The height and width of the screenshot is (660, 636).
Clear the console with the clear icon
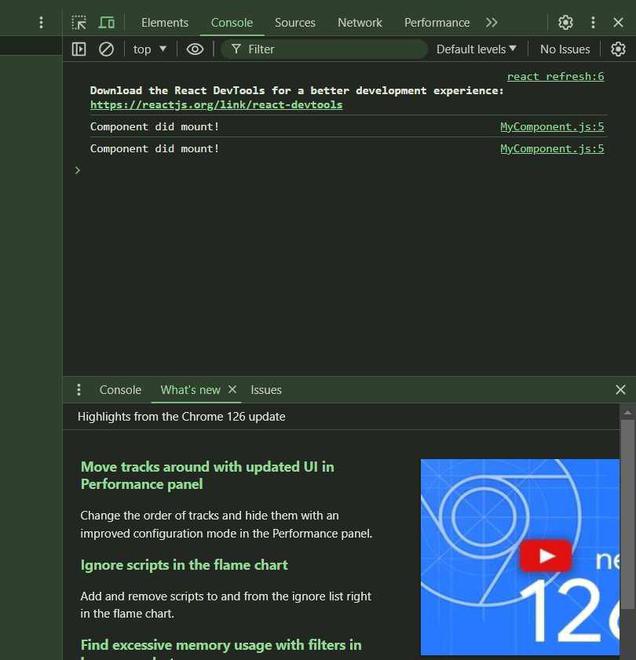click(106, 49)
